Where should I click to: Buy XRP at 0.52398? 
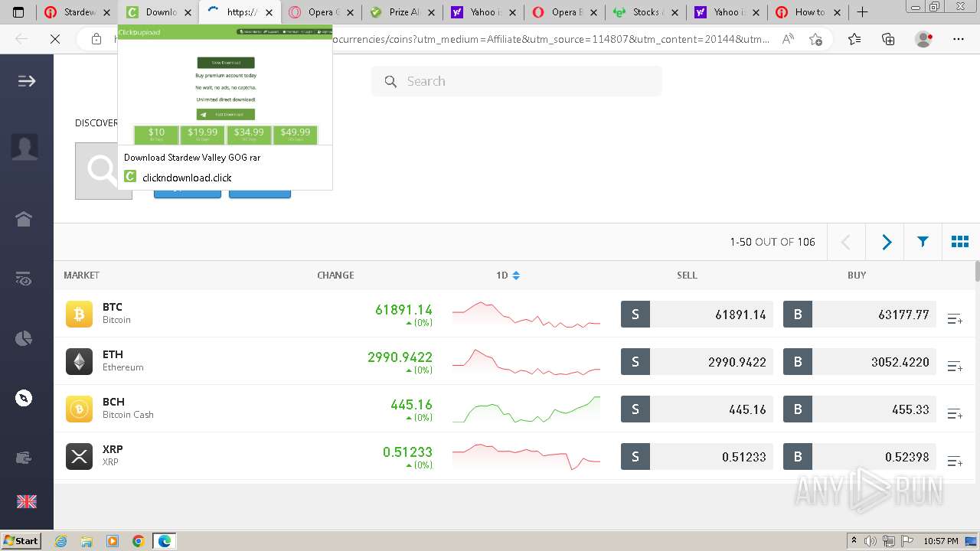tap(859, 456)
